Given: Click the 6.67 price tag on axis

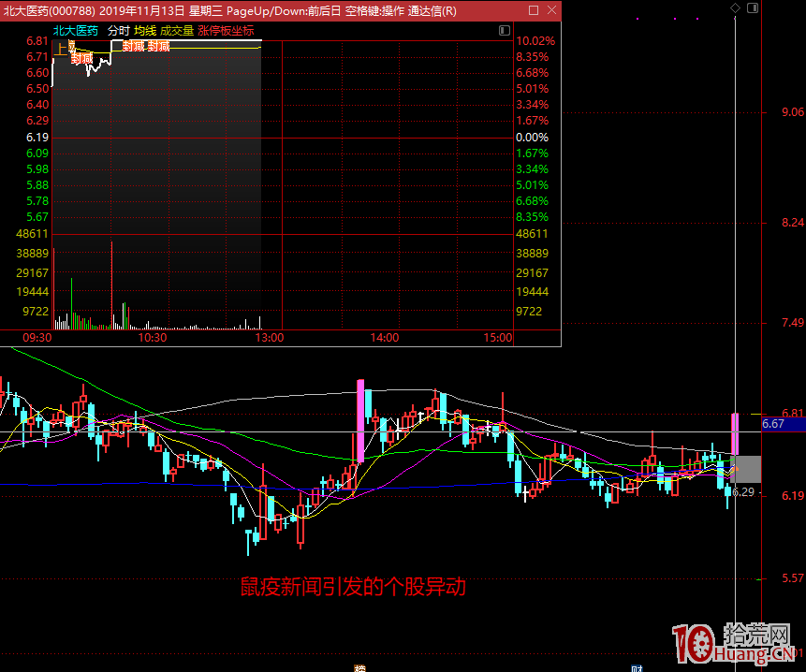Looking at the screenshot, I should 773,424.
